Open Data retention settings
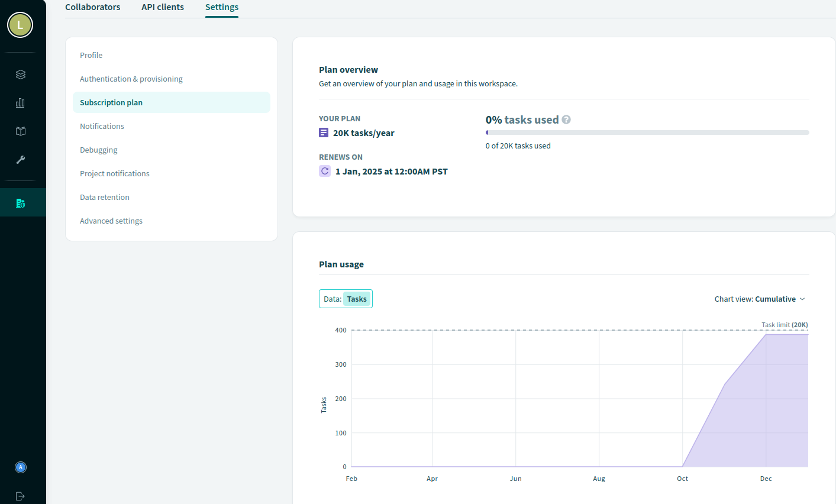Screen dimensions: 836x504 [x=105, y=197]
